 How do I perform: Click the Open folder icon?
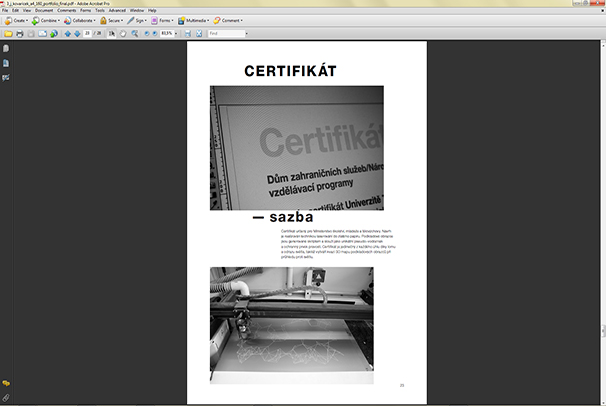click(x=7, y=33)
